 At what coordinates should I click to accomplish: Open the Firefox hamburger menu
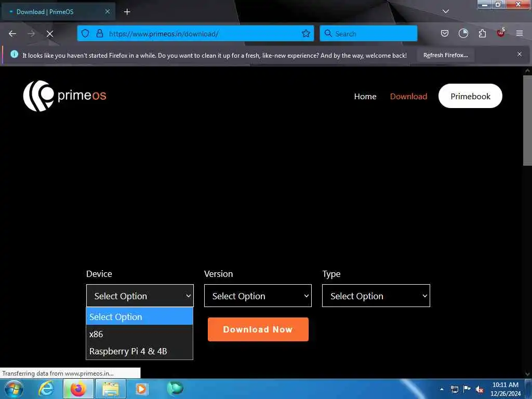coord(520,33)
